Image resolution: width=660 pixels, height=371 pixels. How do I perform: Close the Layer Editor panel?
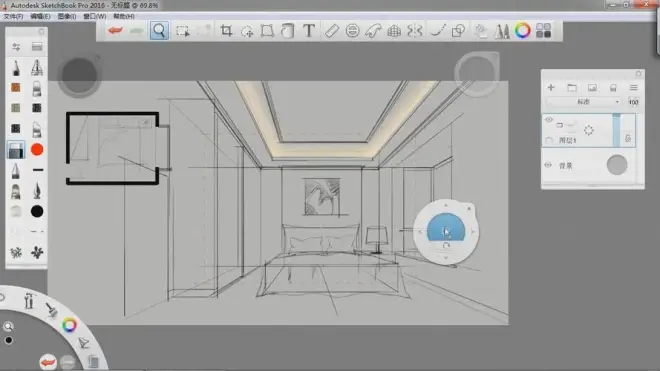coord(639,74)
